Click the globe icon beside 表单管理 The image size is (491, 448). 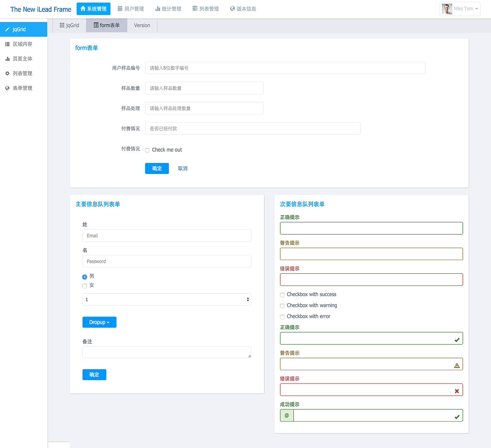click(7, 88)
